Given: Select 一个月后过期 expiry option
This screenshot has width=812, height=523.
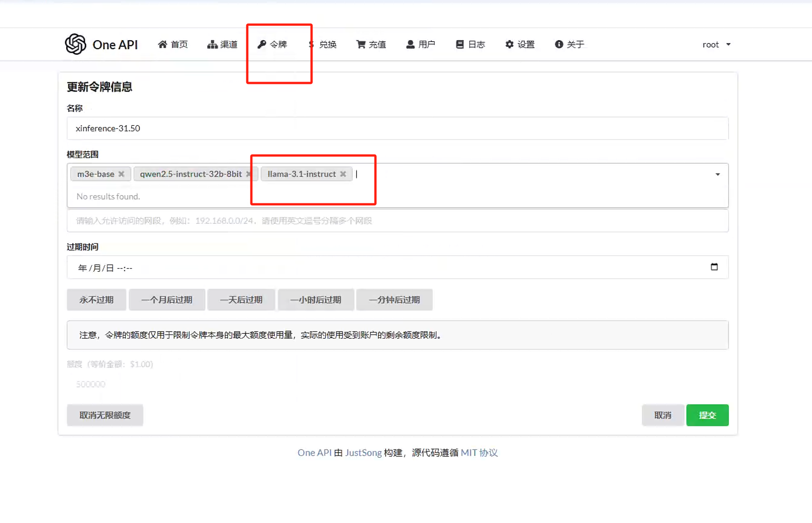Looking at the screenshot, I should (167, 300).
